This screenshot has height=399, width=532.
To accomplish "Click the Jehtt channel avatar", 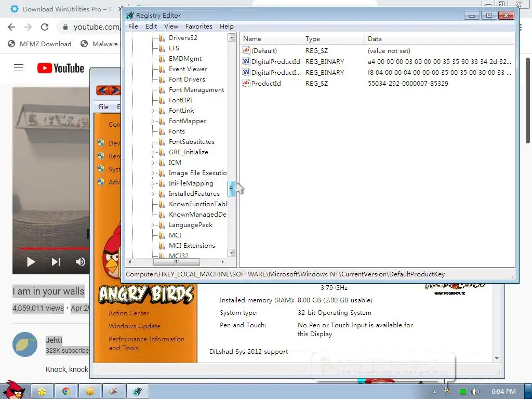I will click(25, 344).
